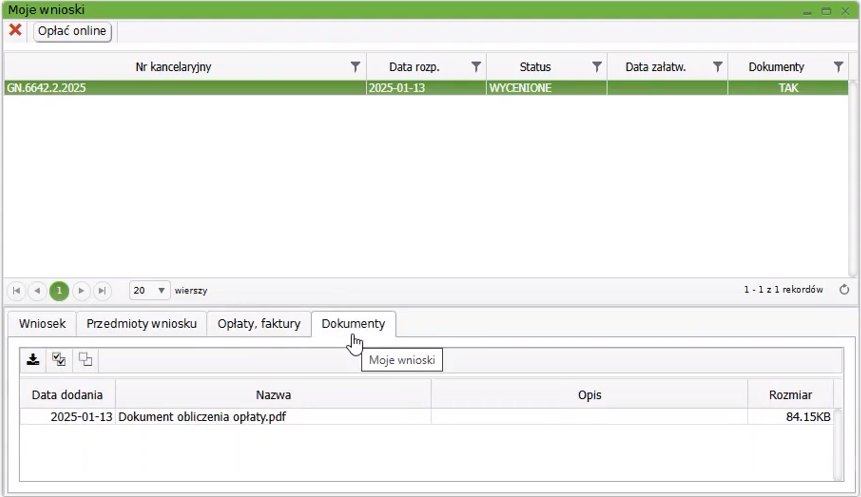Go to the first page of records
The height and width of the screenshot is (497, 861).
click(x=16, y=291)
